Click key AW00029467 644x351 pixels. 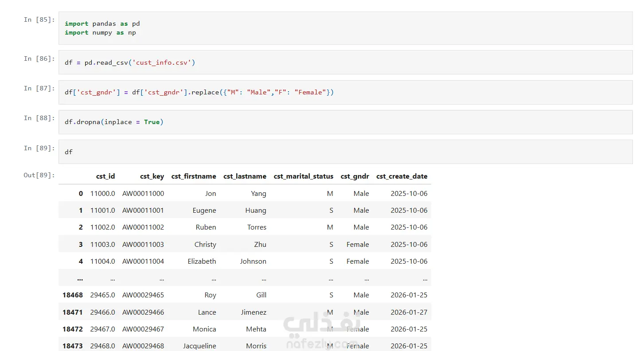(143, 329)
